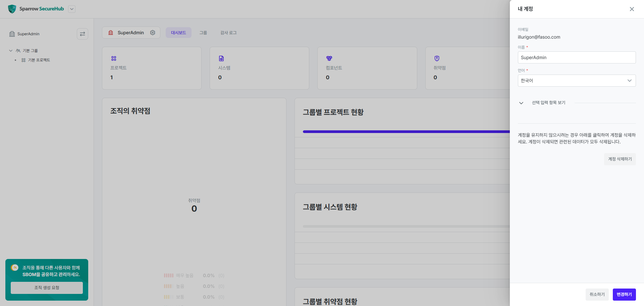Screen dimensions: 644x306
Task: Click the round icon in the SBOM banner
Action: pos(15,268)
